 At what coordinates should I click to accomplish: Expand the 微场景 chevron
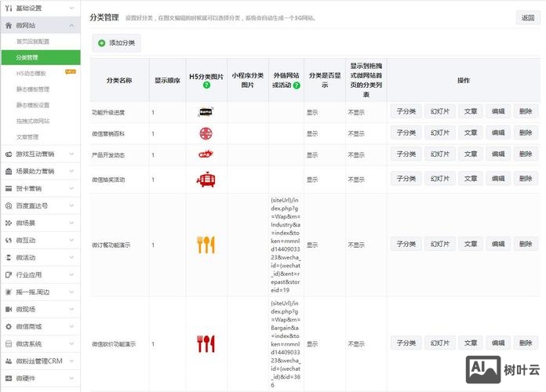tap(71, 223)
